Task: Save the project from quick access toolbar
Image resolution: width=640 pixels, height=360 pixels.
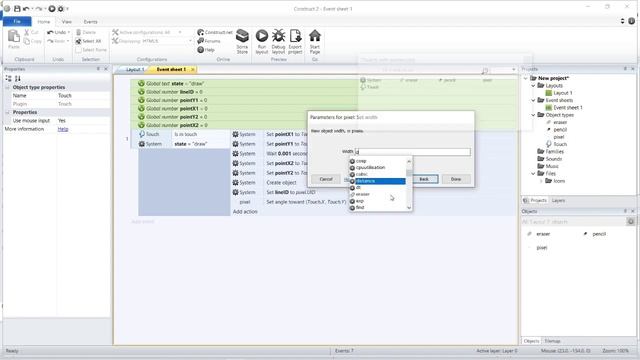Action: point(17,9)
